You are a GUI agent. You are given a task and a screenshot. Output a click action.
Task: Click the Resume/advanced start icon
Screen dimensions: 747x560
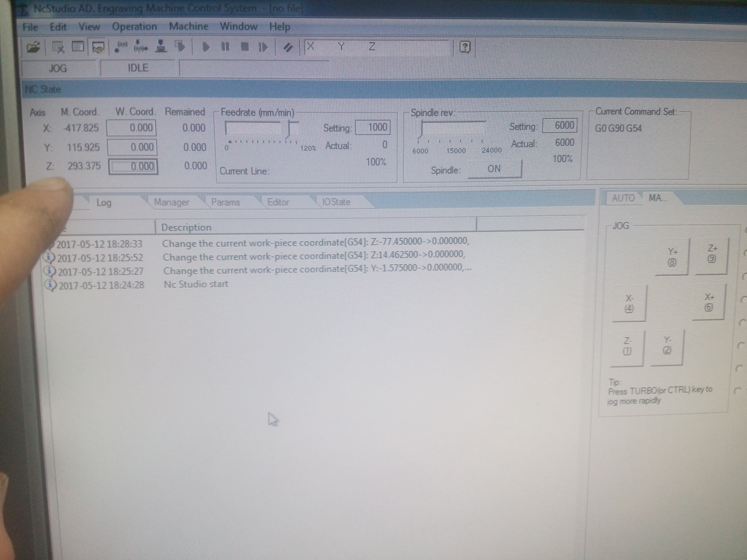(263, 47)
